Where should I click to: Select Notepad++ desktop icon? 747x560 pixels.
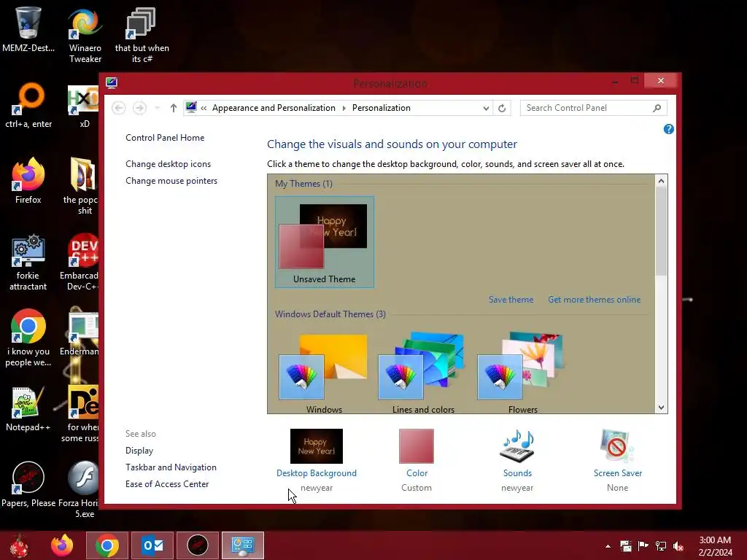point(28,408)
